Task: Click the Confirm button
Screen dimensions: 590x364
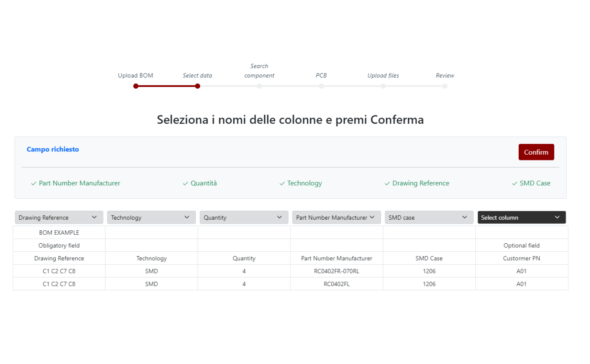Action: coord(536,152)
